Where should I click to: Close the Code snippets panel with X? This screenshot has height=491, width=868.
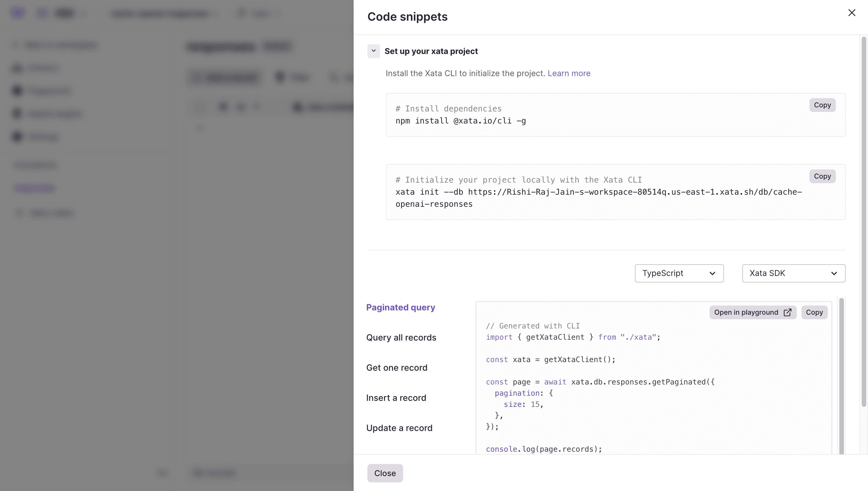coord(851,13)
